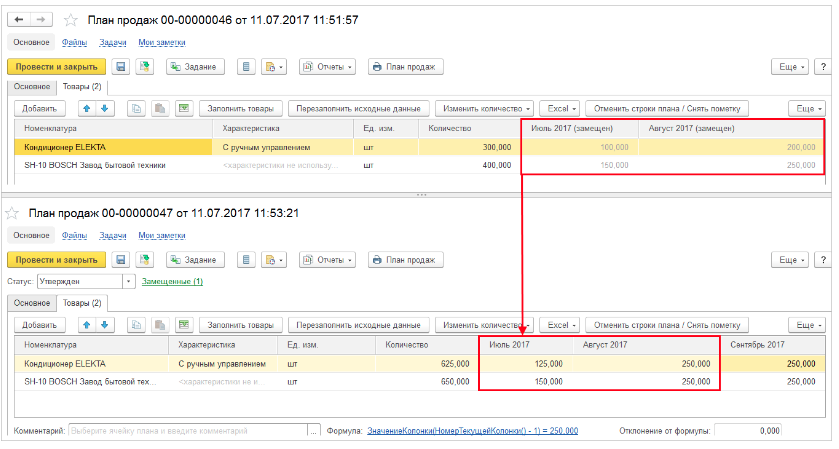Open Excel dropdown in plan 00-00000046
The width and height of the screenshot is (839, 449).
point(560,109)
